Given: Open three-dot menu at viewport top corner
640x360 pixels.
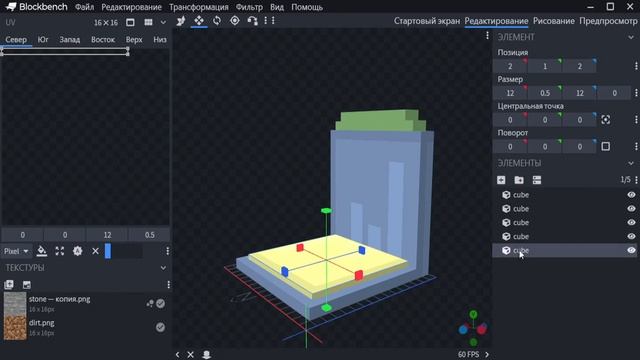Looking at the screenshot, I should (x=487, y=36).
